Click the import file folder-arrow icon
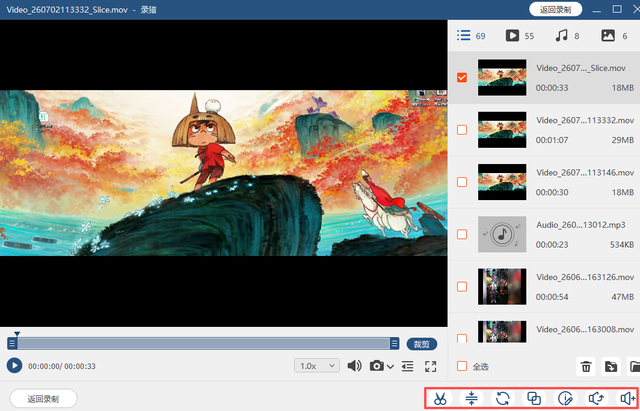This screenshot has width=640, height=411. pos(611,367)
